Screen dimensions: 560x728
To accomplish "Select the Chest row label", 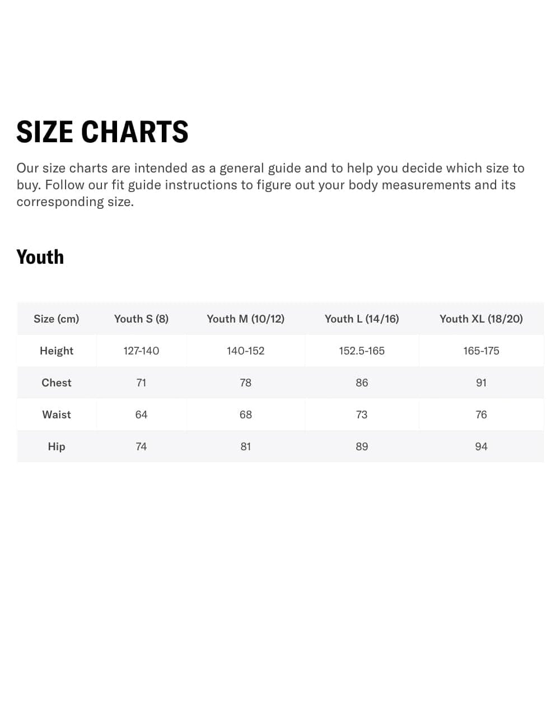I will coord(57,382).
